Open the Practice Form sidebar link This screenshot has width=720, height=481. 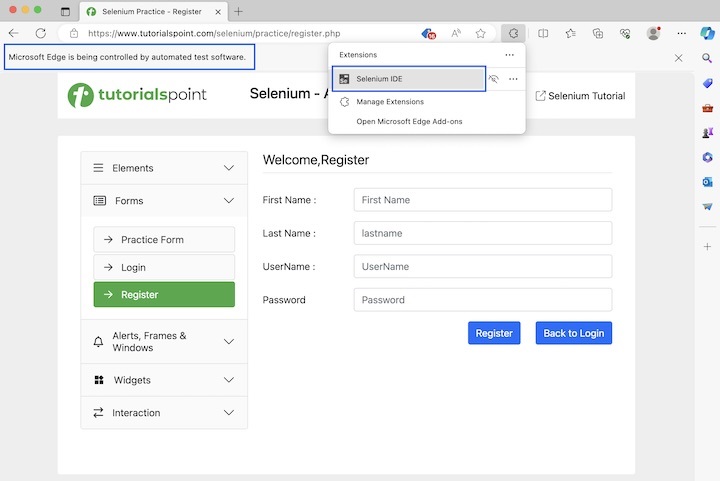tap(164, 240)
